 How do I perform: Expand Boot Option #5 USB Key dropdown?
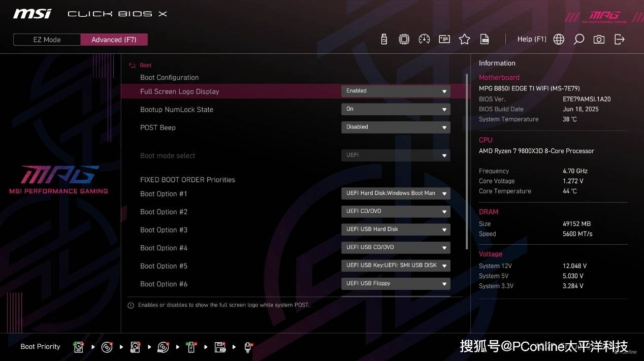click(x=396, y=266)
